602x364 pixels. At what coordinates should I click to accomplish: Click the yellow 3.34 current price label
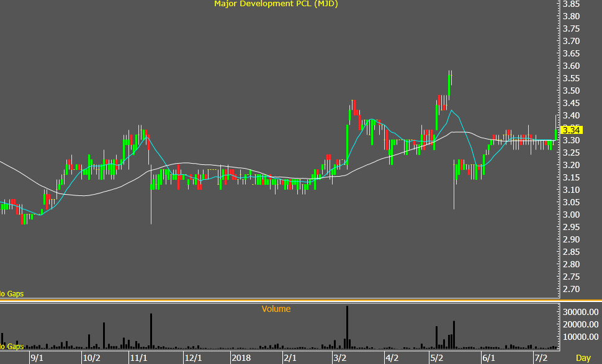coord(572,130)
